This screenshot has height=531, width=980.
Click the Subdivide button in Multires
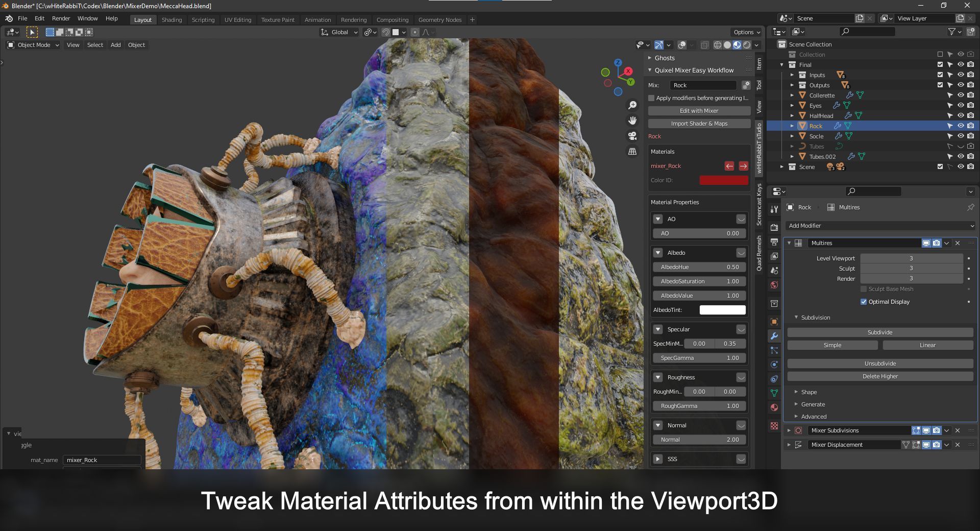(879, 332)
